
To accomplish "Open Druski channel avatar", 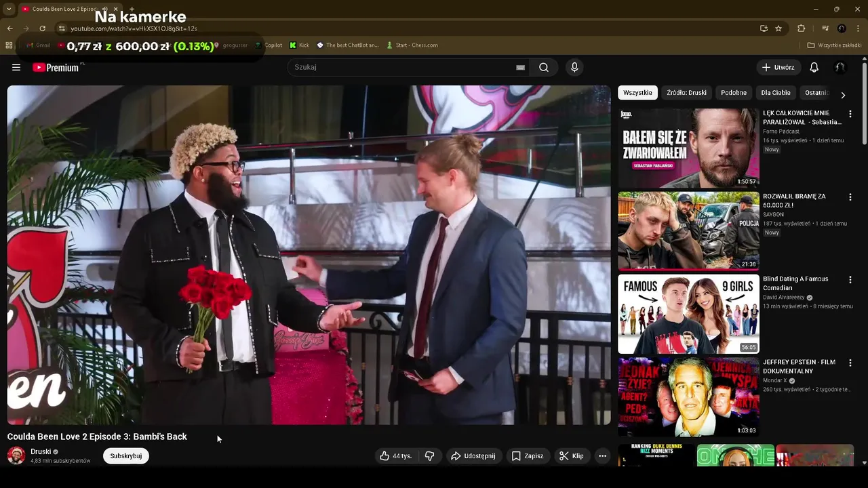I will 16,455.
